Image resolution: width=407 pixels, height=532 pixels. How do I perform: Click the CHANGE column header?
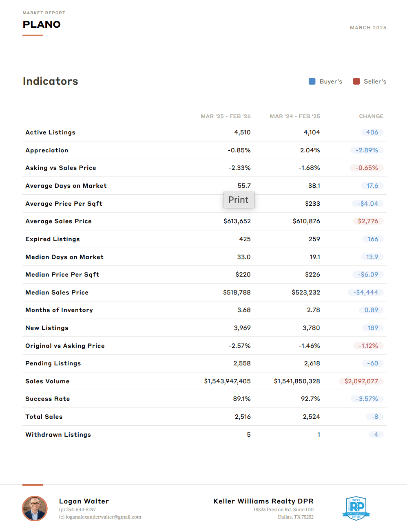click(x=371, y=117)
